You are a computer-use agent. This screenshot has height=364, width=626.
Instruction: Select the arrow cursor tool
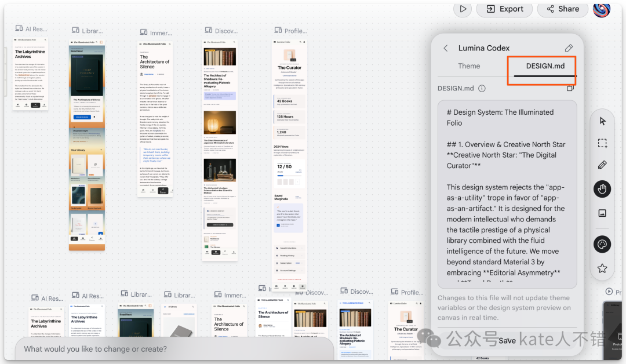(602, 121)
